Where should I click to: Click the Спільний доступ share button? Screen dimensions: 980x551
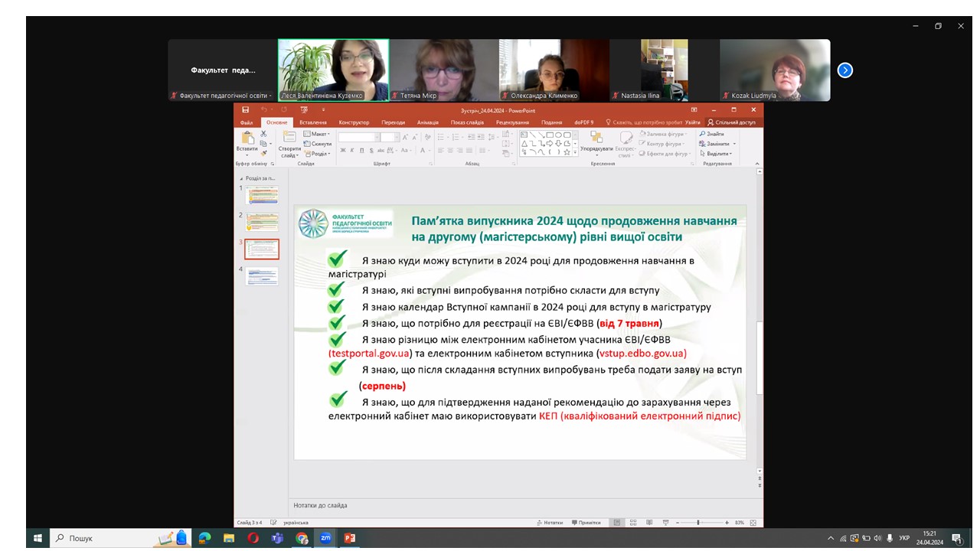731,122
